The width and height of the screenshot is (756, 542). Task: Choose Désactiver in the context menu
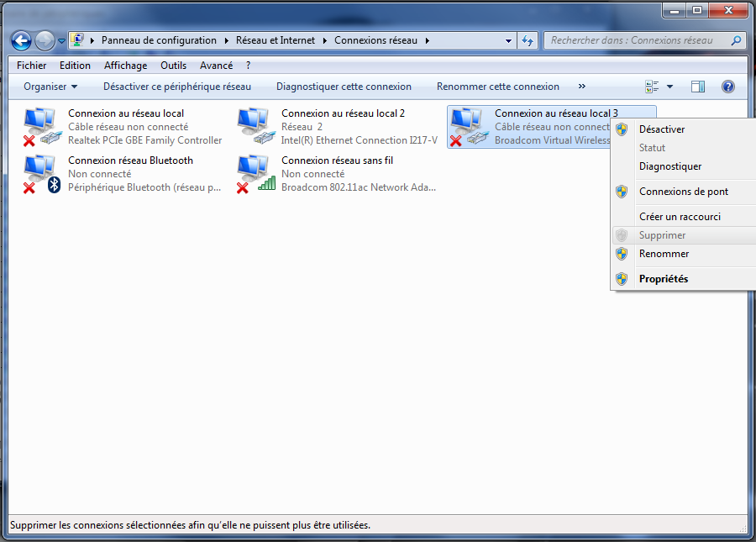[684, 129]
